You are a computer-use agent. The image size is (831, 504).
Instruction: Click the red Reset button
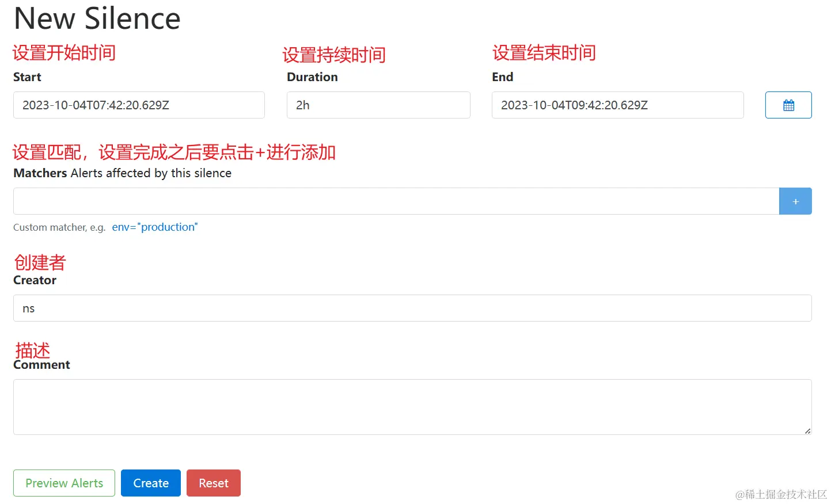[214, 483]
